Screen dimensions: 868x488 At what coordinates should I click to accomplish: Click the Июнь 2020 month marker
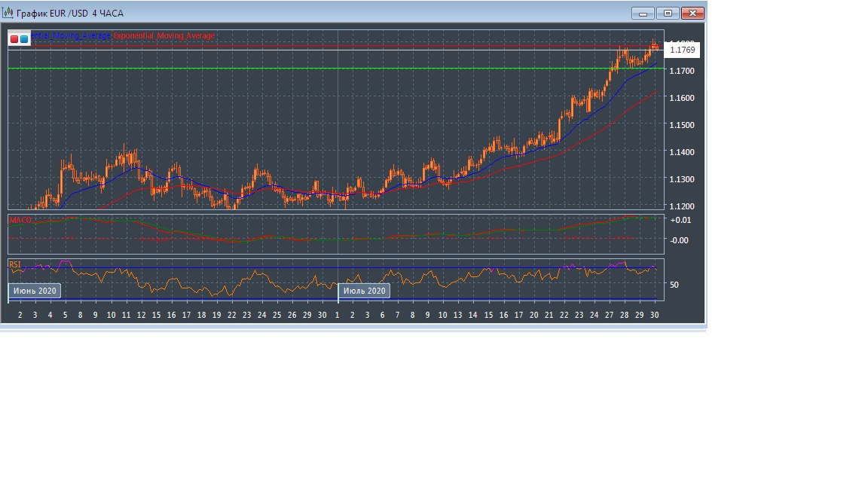click(x=34, y=291)
